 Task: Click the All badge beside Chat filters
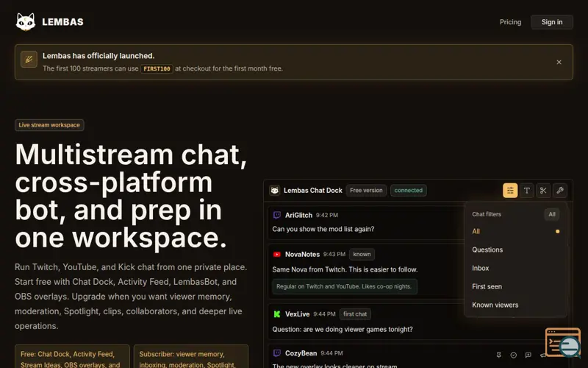coord(552,214)
